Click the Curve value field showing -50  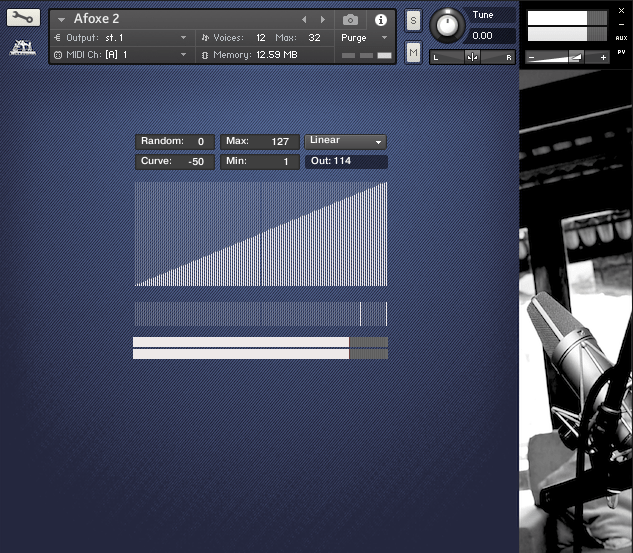point(195,162)
